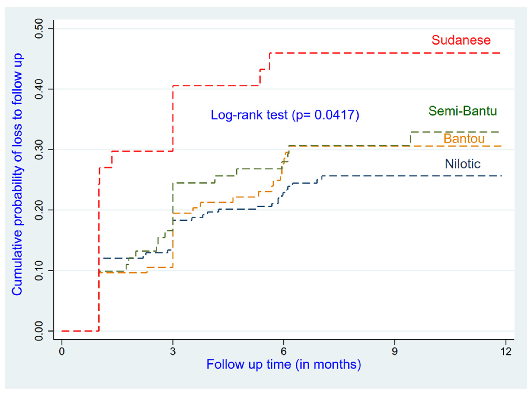
Task: Click the dark blue dashed Nilotic curve line
Action: tap(407, 176)
